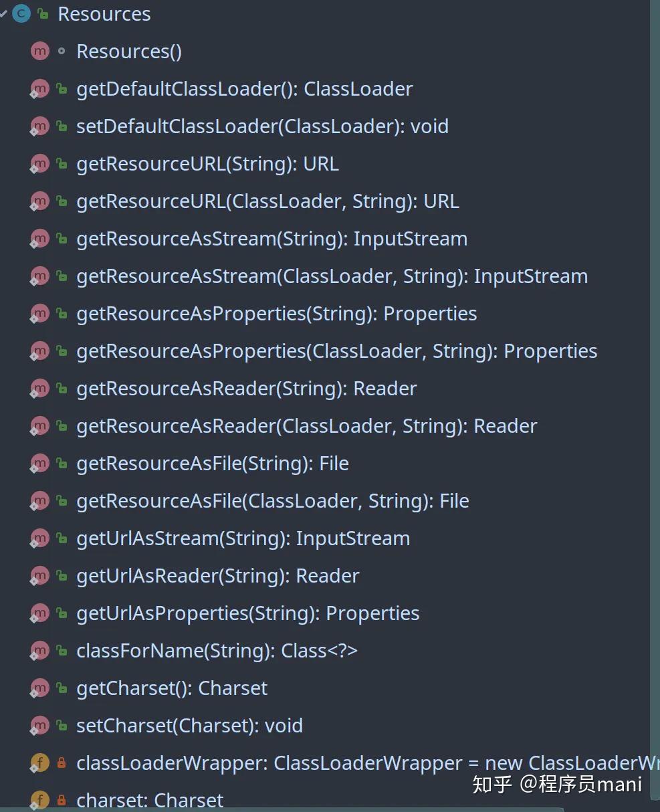This screenshot has width=660, height=812.
Task: Select getResourceURL(ClassLoader, String) method
Action: pos(267,201)
